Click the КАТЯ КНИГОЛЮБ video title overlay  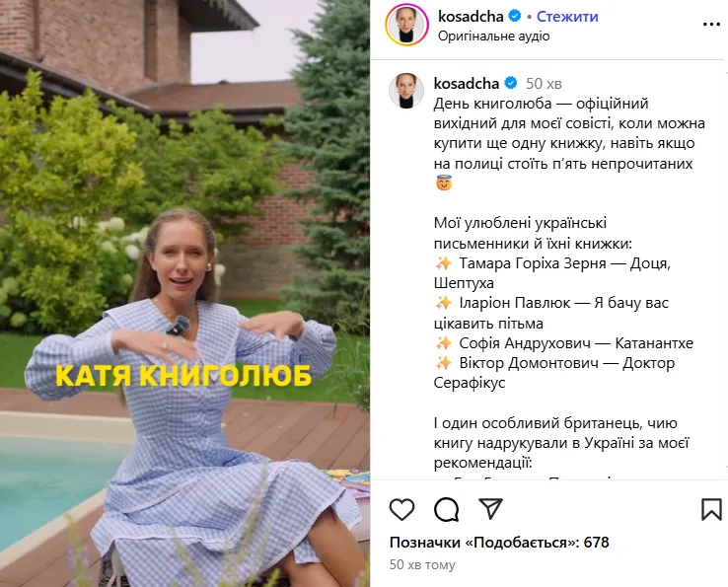(183, 375)
